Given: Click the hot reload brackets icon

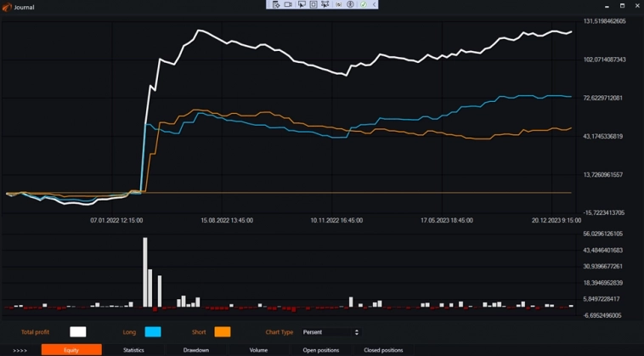Looking at the screenshot, I should tap(338, 5).
